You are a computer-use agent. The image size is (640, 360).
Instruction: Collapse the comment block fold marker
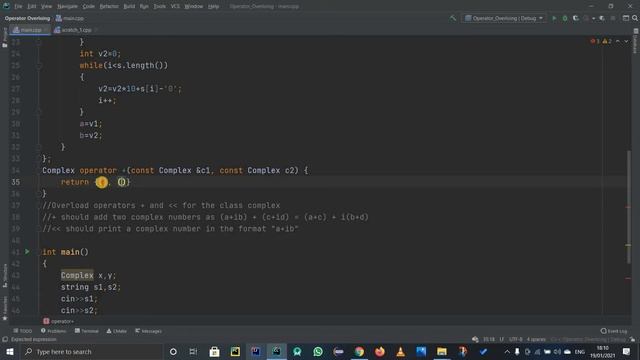[39, 205]
